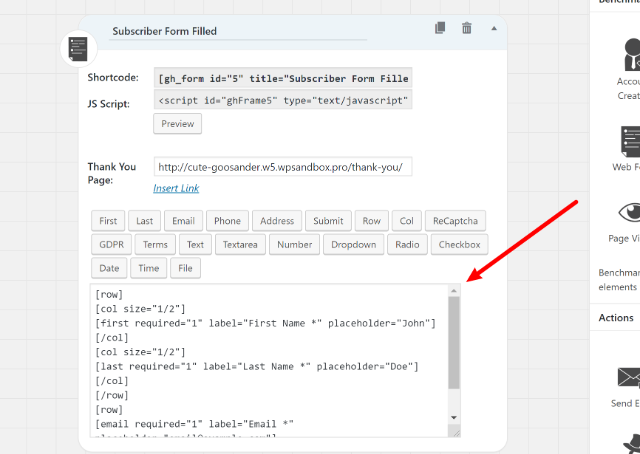Viewport: 640px width, 454px height.
Task: Click the textarea vertical scrollbar thumb
Action: tap(454, 343)
